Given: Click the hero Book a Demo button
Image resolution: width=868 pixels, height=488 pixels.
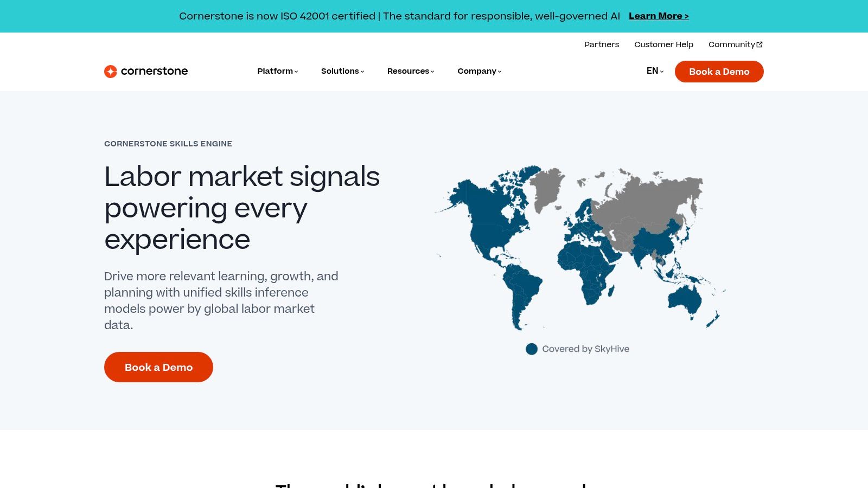Looking at the screenshot, I should (158, 367).
